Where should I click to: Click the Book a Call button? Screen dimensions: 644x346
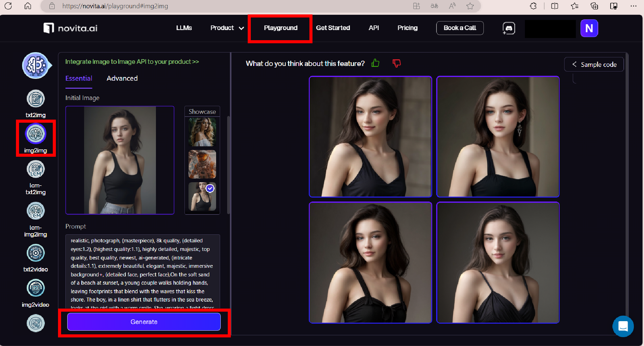coord(460,28)
